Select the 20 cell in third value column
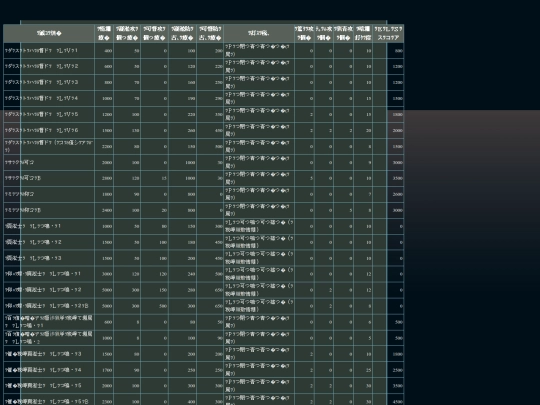 [155, 210]
